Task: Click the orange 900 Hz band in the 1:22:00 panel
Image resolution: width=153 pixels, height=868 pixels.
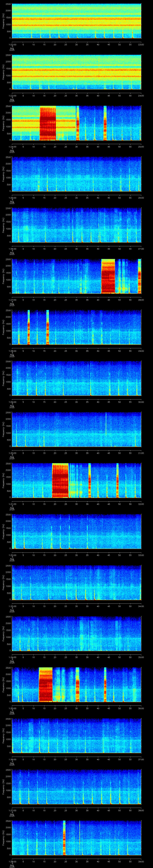Action: coord(77,25)
